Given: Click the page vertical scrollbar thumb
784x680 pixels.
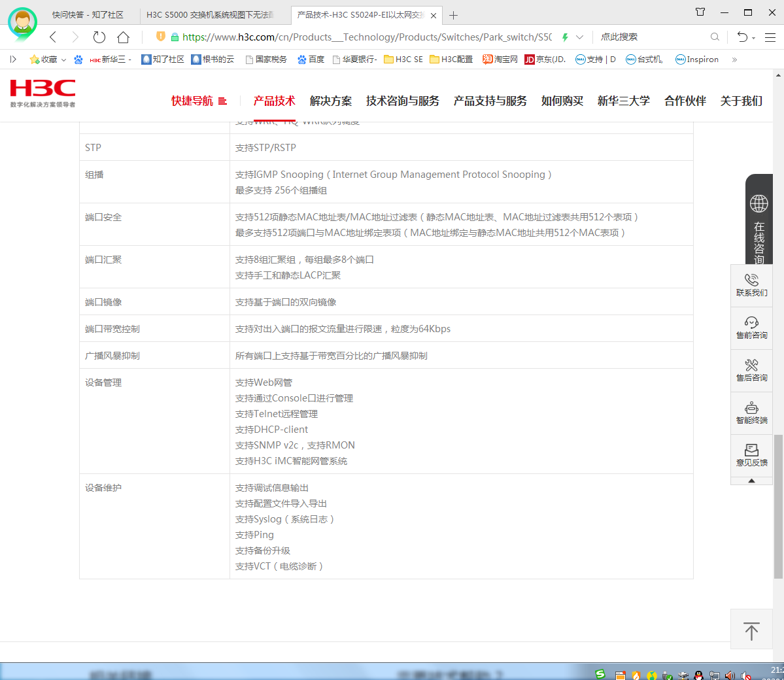Looking at the screenshot, I should tap(779, 507).
